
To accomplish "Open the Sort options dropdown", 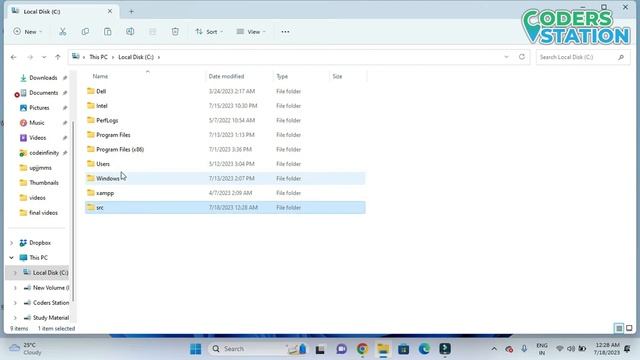I will pos(209,32).
